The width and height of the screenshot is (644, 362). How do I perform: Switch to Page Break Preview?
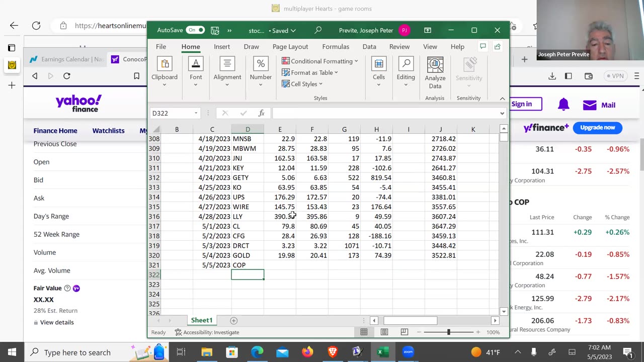tap(405, 332)
